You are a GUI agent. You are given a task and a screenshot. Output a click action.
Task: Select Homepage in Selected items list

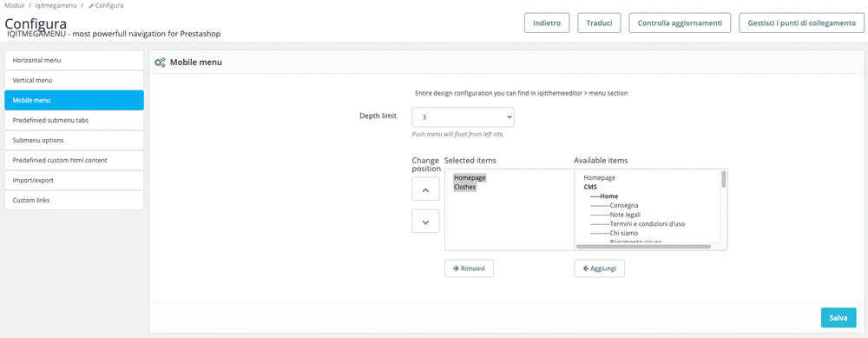coord(470,178)
